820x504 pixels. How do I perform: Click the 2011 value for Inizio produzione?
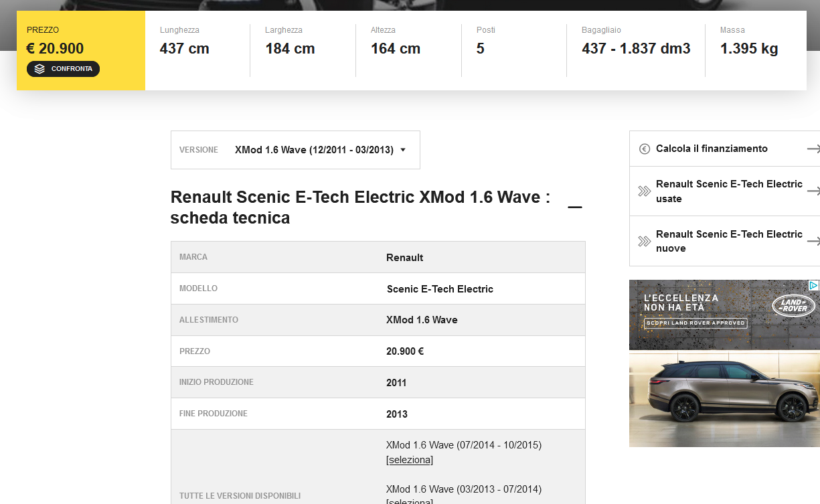click(396, 383)
